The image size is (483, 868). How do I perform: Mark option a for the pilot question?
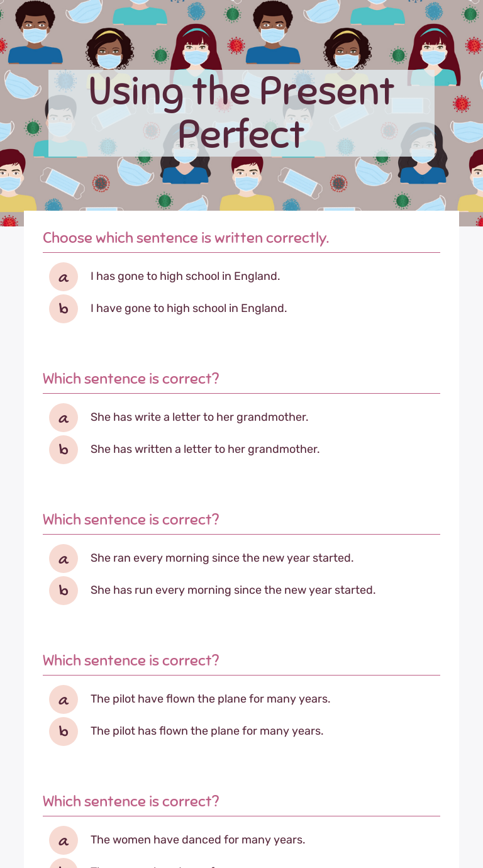point(64,699)
